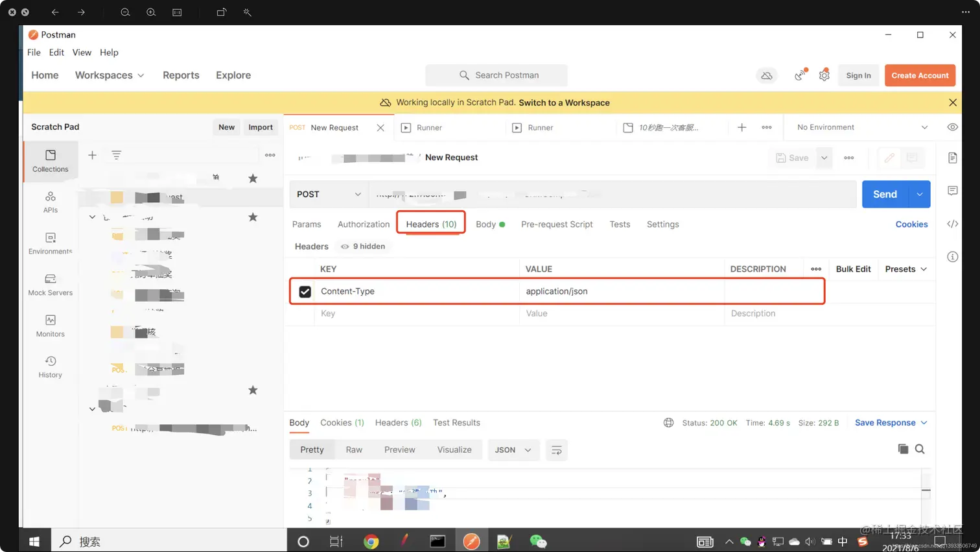Open the Environments sidebar panel
The image size is (980, 552).
point(51,244)
